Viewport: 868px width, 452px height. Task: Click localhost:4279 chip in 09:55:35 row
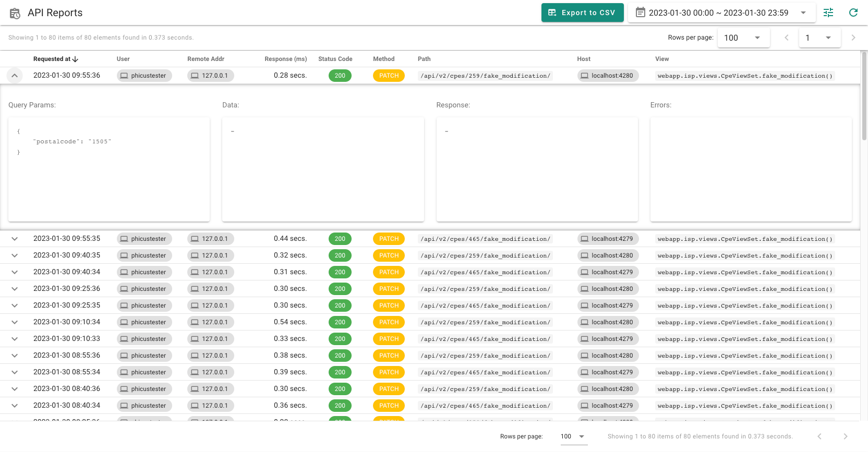[x=608, y=239]
